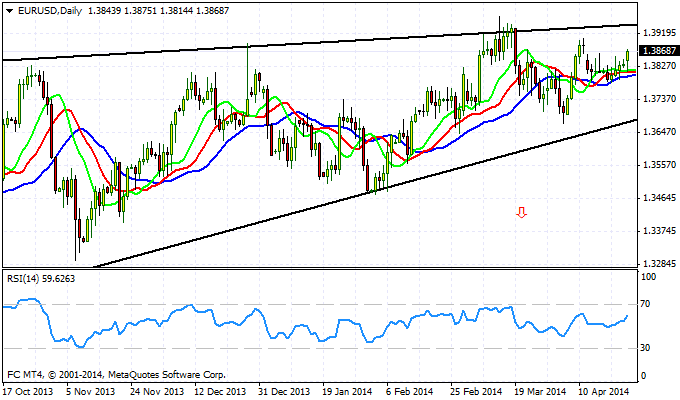Viewport: 680px width, 400px height.
Task: Click the high price value 1.38751
Action: [x=141, y=11]
